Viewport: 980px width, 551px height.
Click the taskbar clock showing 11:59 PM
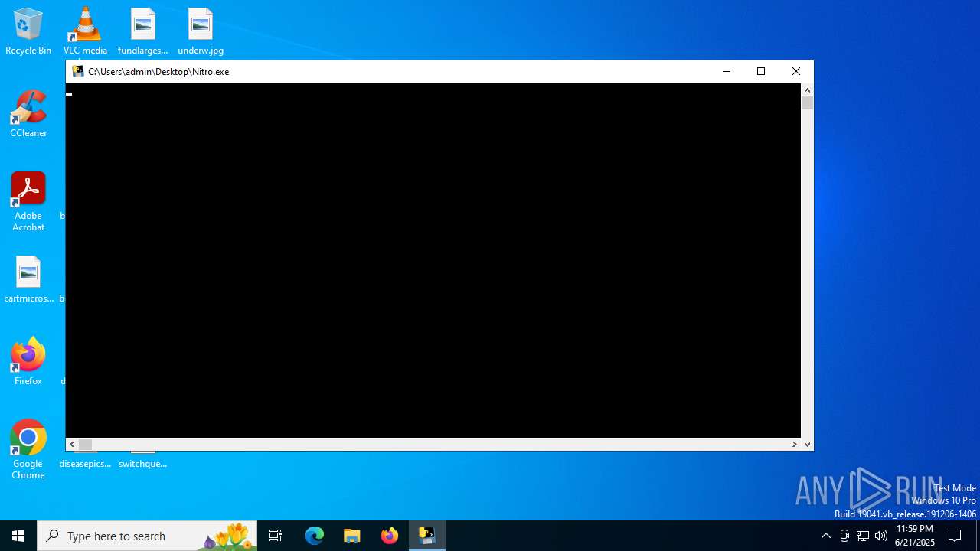point(915,536)
